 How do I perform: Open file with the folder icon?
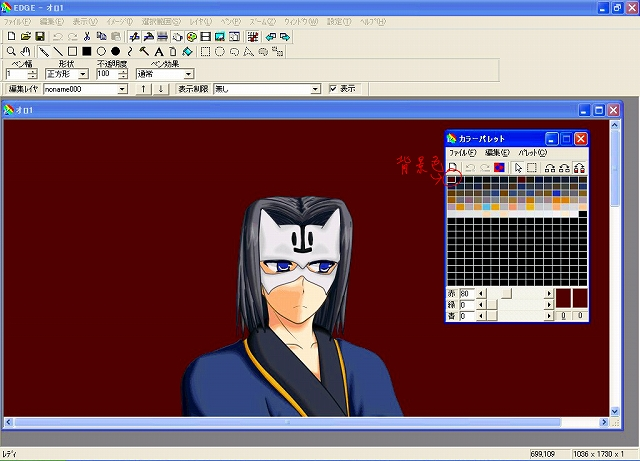tap(26, 36)
